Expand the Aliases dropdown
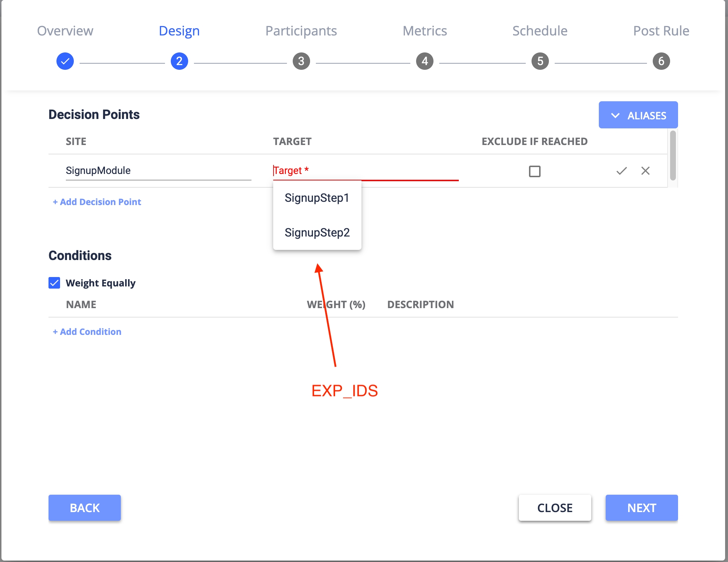The height and width of the screenshot is (562, 728). coord(638,115)
